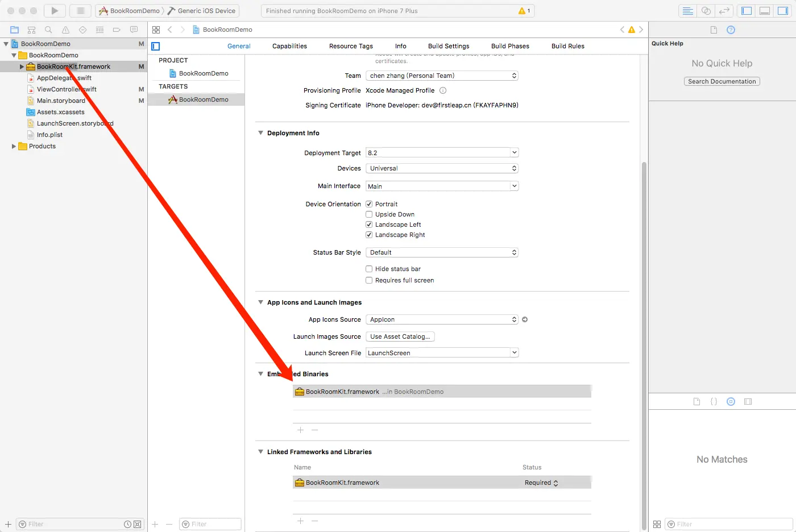Uncheck the Landscape Left checkbox
The height and width of the screenshot is (532, 796).
tap(369, 225)
